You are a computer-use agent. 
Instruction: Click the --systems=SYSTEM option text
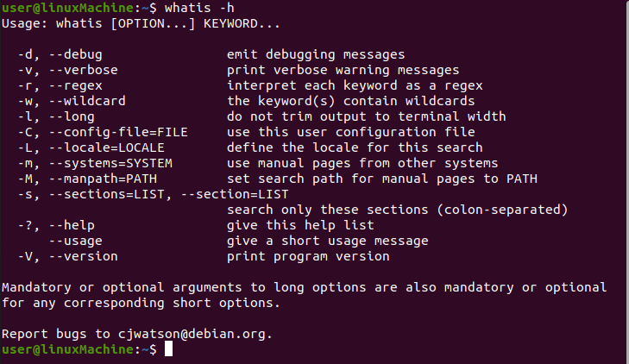pos(110,163)
